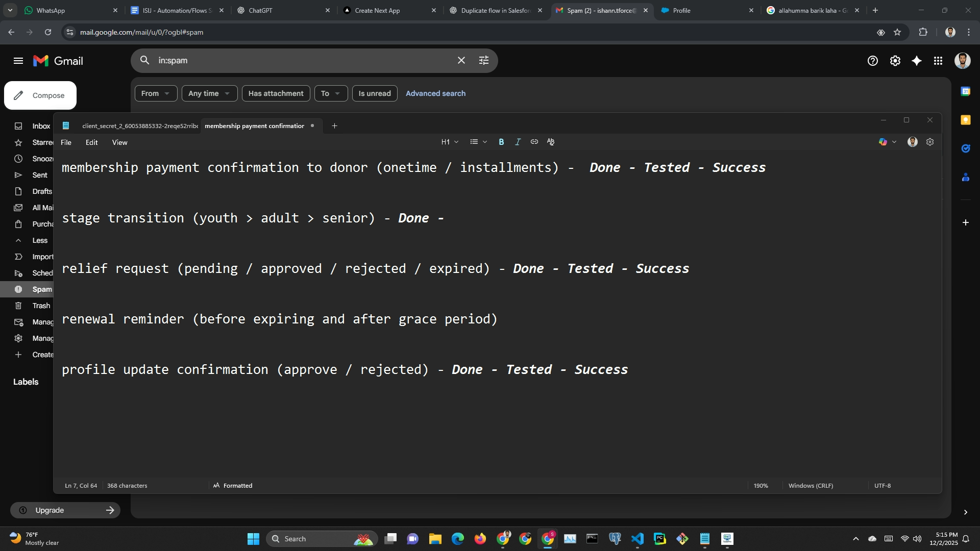Open Notepad settings gear

click(930, 142)
